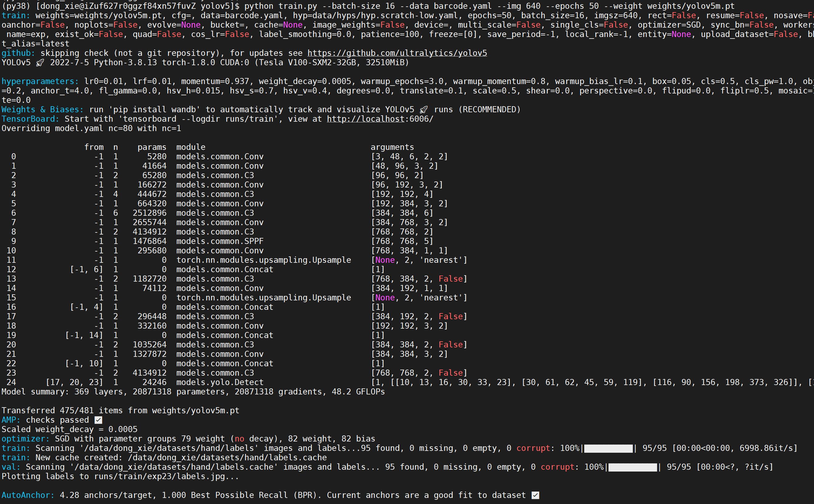Image resolution: width=814 pixels, height=504 pixels.
Task: Click 'Scaled weight_decay = 0.0005' line
Action: tap(70, 429)
